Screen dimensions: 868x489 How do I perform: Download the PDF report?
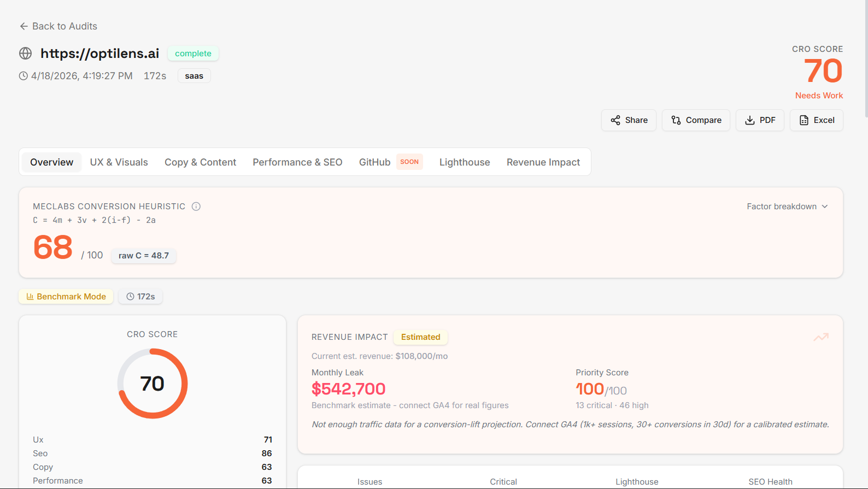click(x=760, y=120)
